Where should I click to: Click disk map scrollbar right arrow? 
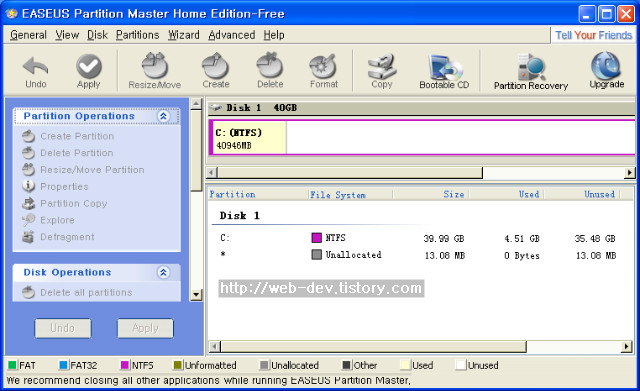coord(629,173)
